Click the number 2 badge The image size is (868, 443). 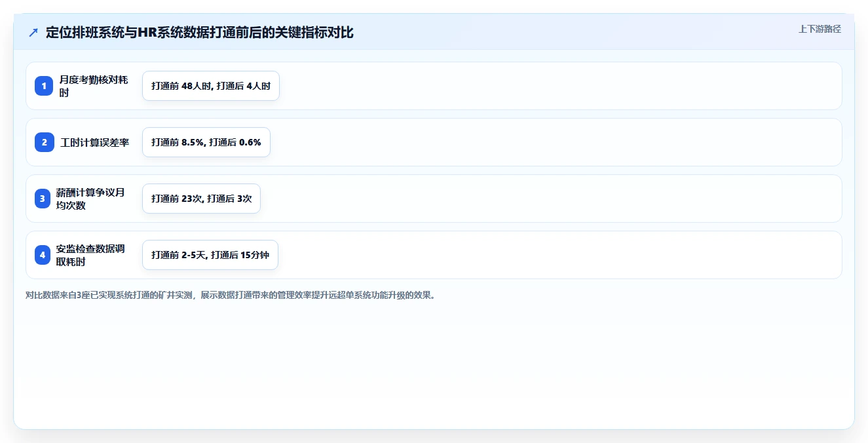pos(45,142)
